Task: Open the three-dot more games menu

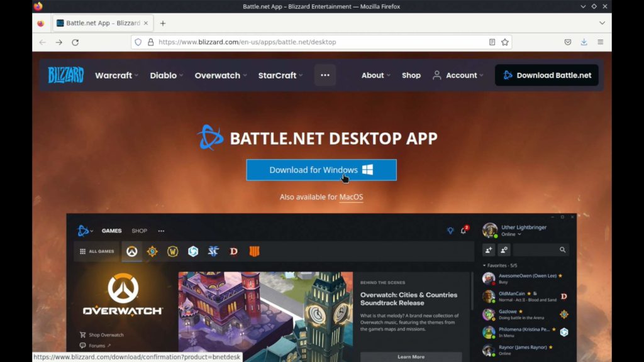Action: 325,75
